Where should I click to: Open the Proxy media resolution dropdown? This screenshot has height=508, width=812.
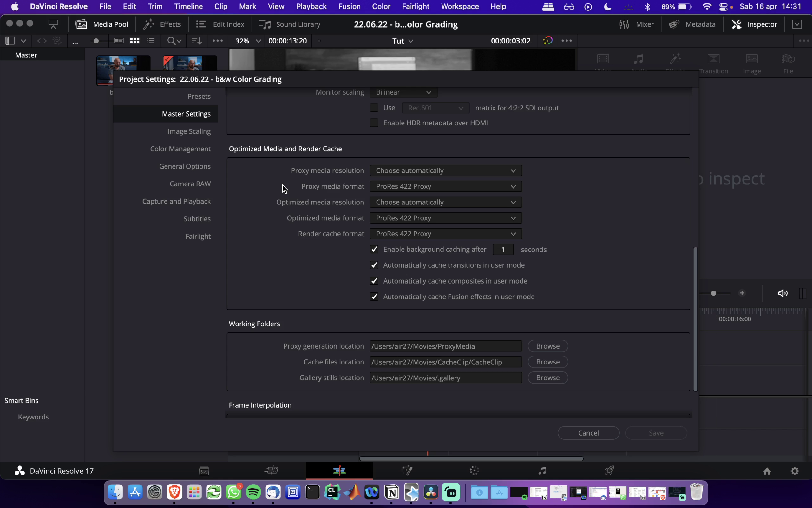pyautogui.click(x=446, y=170)
